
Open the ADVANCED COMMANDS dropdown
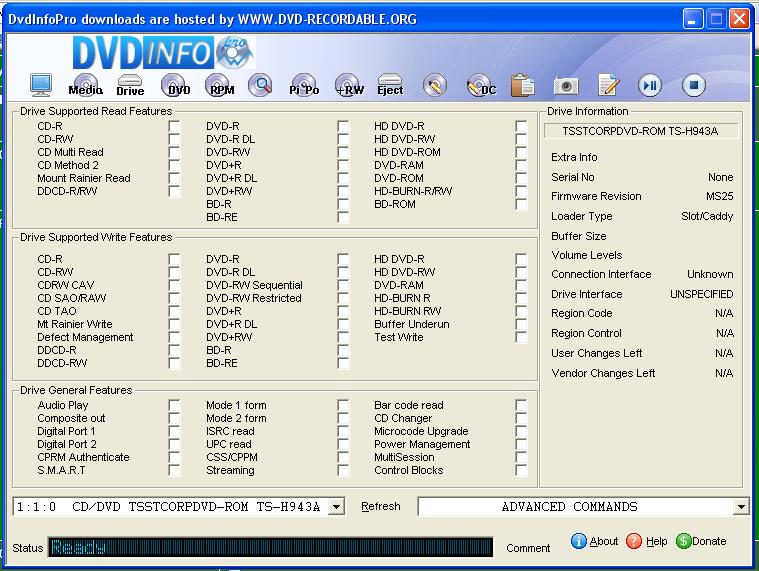(x=740, y=507)
